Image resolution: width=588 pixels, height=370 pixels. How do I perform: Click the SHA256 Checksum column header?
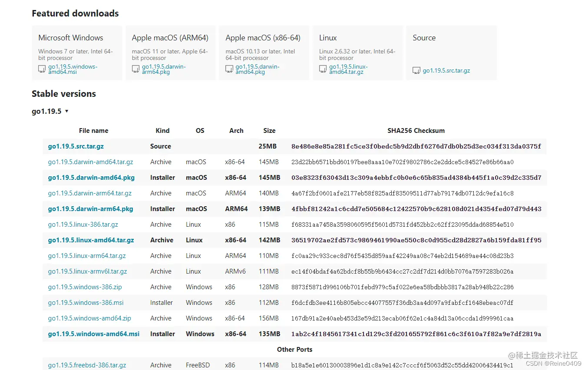(x=416, y=131)
